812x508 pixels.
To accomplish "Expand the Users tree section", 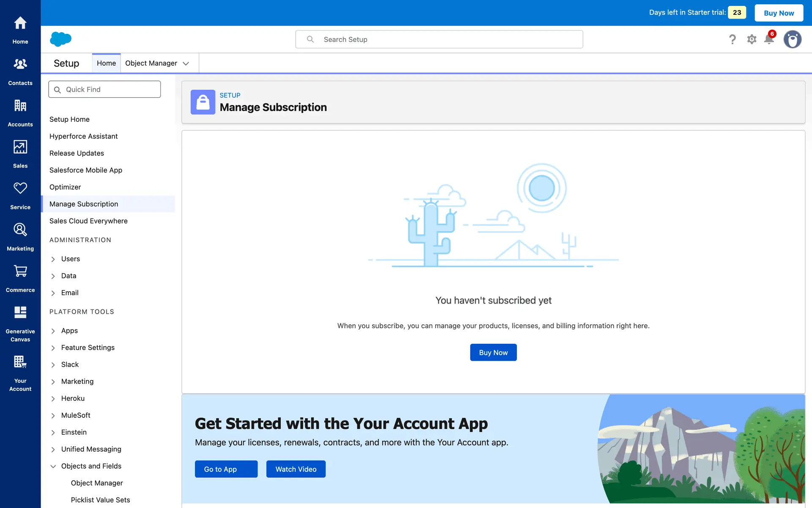I will pyautogui.click(x=53, y=259).
